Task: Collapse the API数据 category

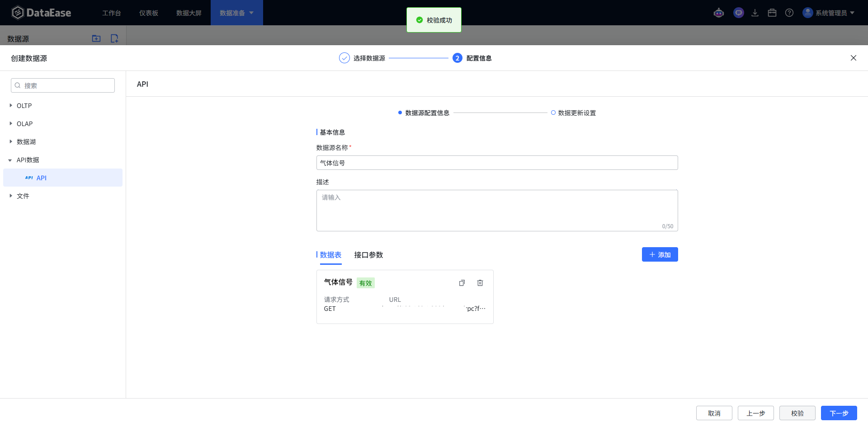Action: click(10, 160)
